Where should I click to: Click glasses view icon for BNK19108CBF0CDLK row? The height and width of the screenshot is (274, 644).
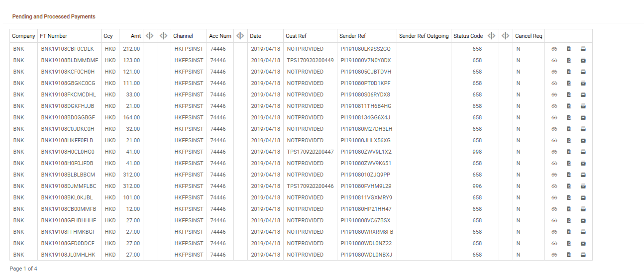pyautogui.click(x=554, y=49)
